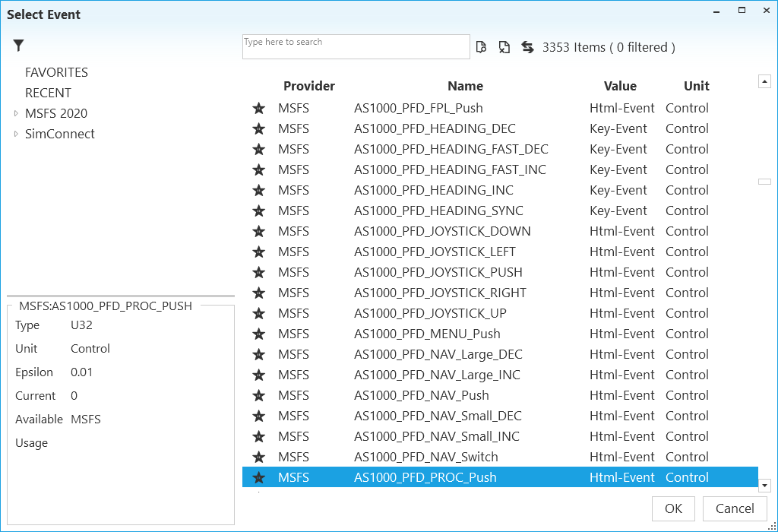Open the FAVORITES category

pos(56,72)
